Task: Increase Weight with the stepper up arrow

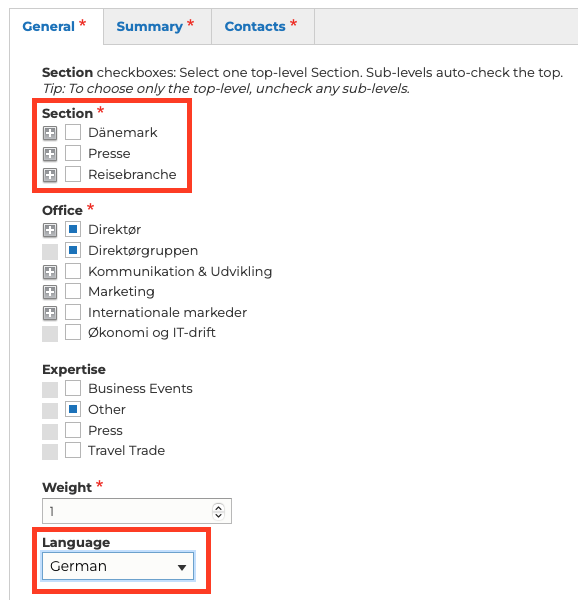Action: pos(218,507)
